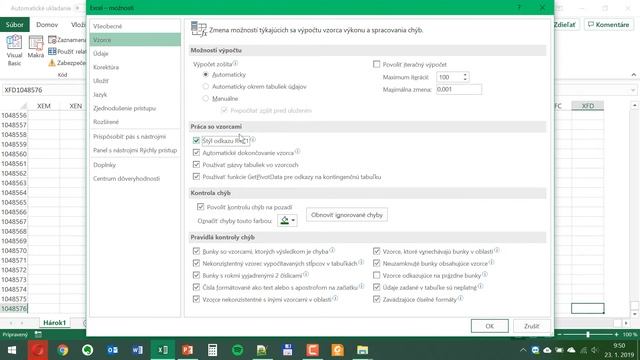Image resolution: width=640 pixels, height=360 pixels.
Task: Open the Makrá (Macros) icon
Action: [36, 43]
